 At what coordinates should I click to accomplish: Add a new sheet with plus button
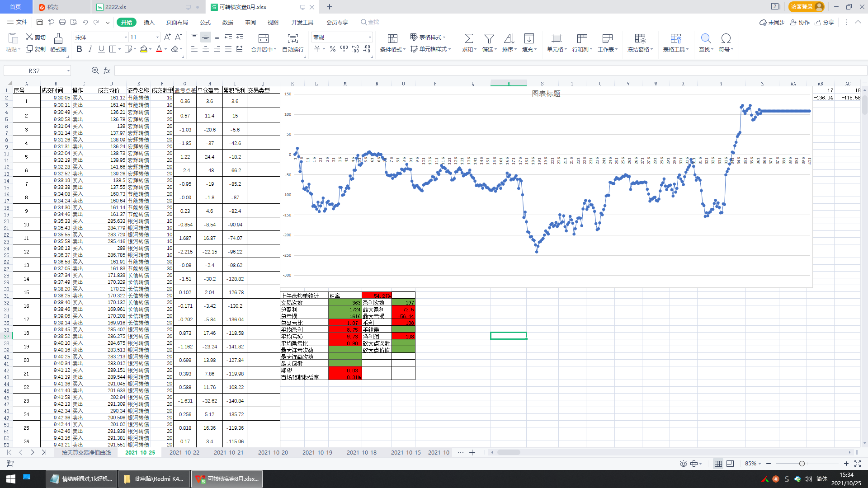pyautogui.click(x=472, y=452)
